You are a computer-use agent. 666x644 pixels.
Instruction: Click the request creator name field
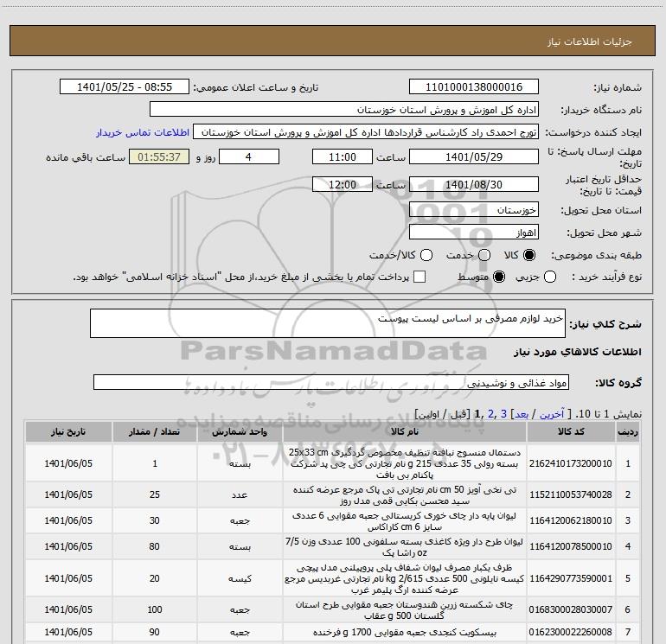click(x=366, y=131)
